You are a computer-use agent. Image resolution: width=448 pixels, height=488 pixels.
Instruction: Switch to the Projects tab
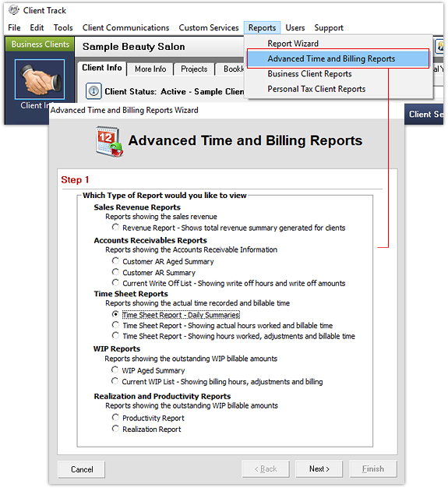pyautogui.click(x=194, y=69)
